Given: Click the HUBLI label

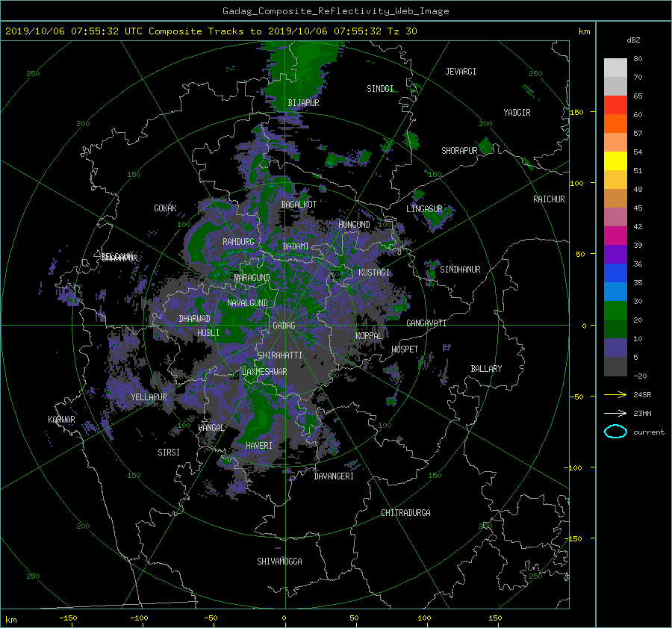Looking at the screenshot, I should [x=208, y=333].
